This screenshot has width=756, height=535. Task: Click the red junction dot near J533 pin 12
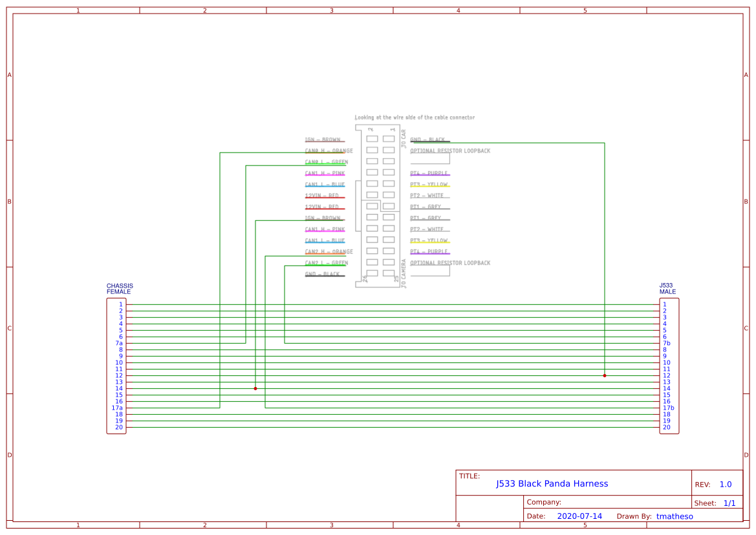coord(604,374)
